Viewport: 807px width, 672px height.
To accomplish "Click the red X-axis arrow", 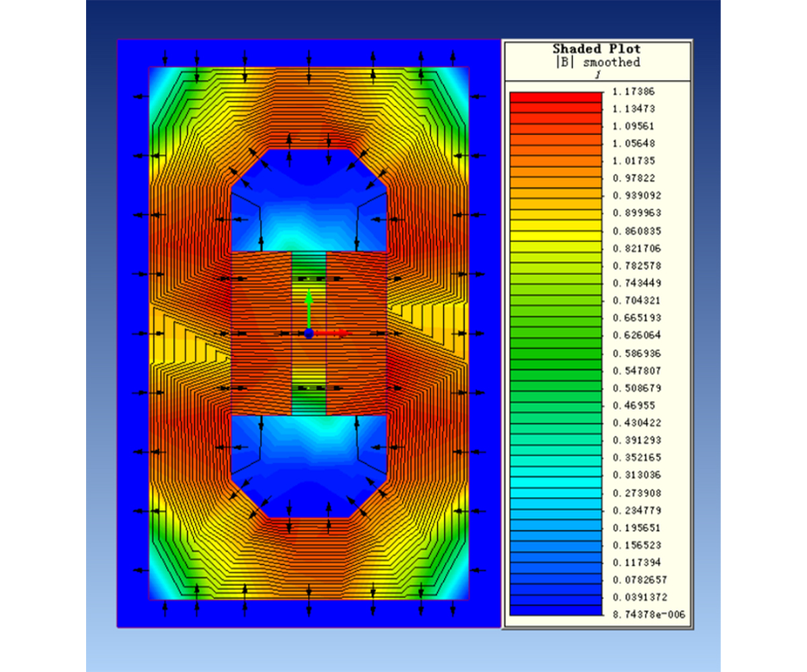I will [x=332, y=333].
